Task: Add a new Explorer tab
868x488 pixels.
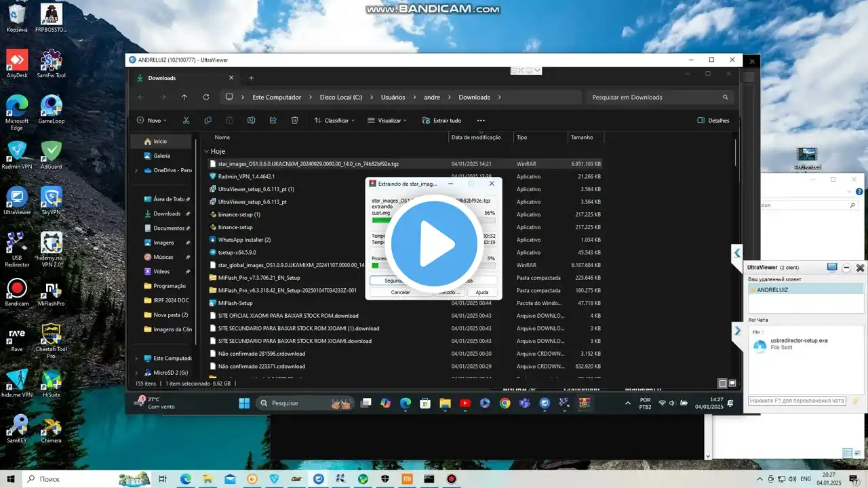Action: click(250, 78)
